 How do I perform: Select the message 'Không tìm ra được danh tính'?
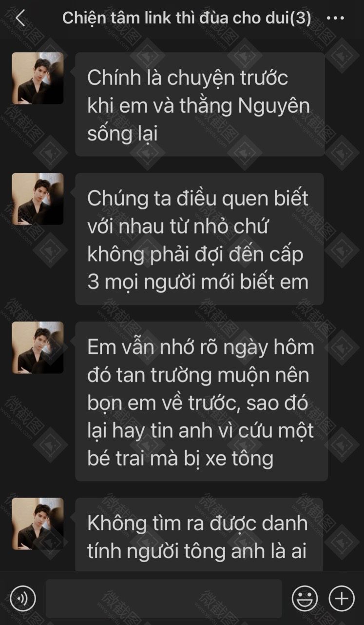199,534
